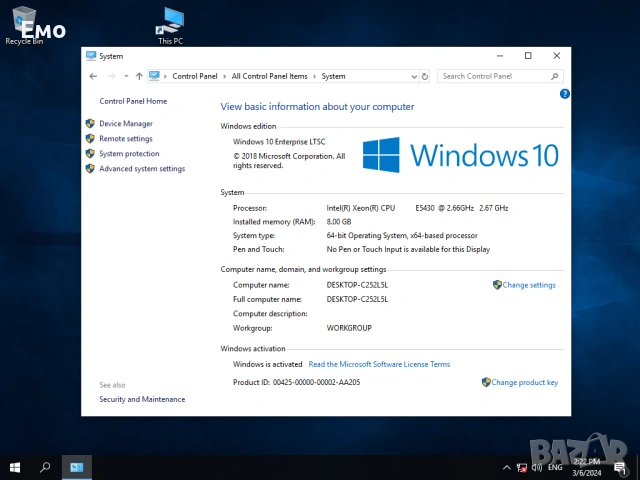
Task: Open the notification Action Center
Action: [x=622, y=467]
